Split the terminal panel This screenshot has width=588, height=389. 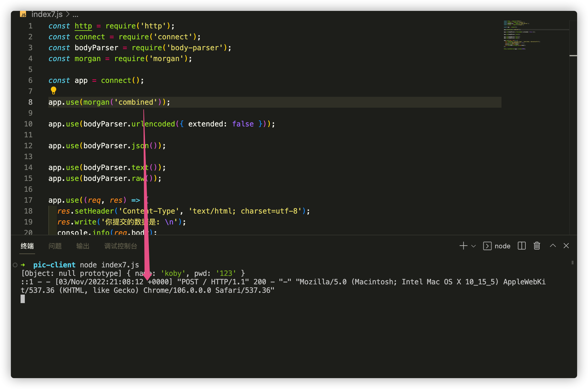(522, 246)
